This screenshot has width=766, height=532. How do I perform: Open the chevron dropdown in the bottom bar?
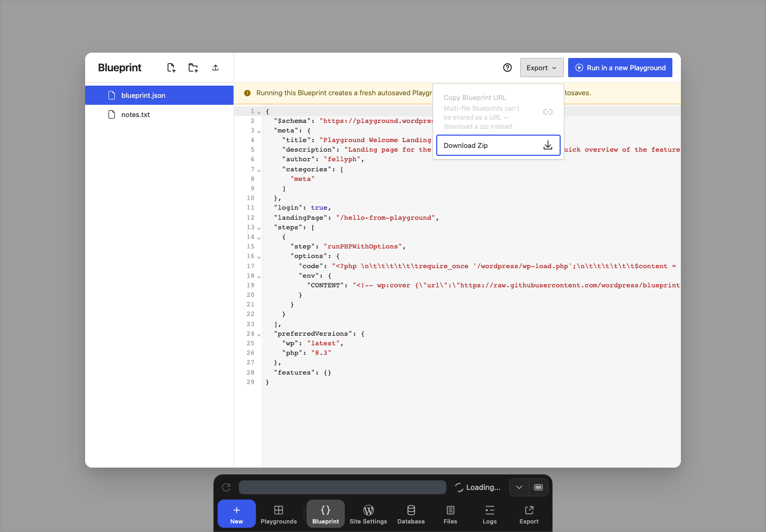tap(519, 487)
